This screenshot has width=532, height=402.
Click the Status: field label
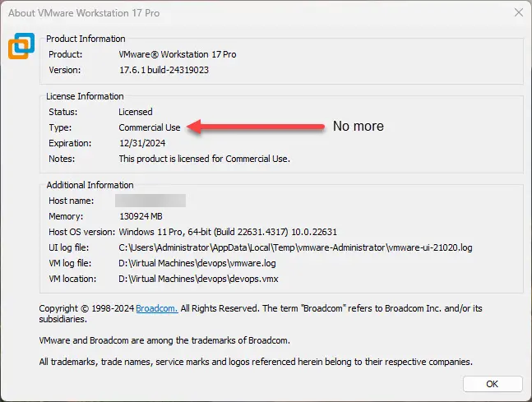(63, 112)
